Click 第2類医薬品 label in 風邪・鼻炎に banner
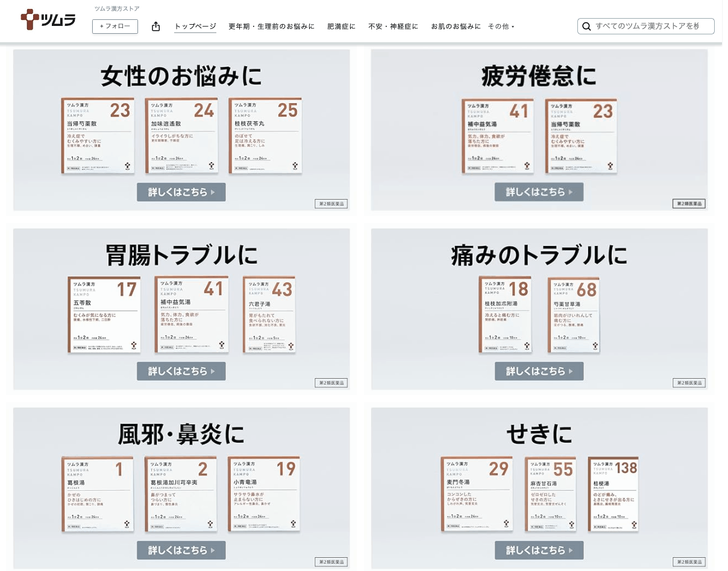728x571 pixels. 331,562
